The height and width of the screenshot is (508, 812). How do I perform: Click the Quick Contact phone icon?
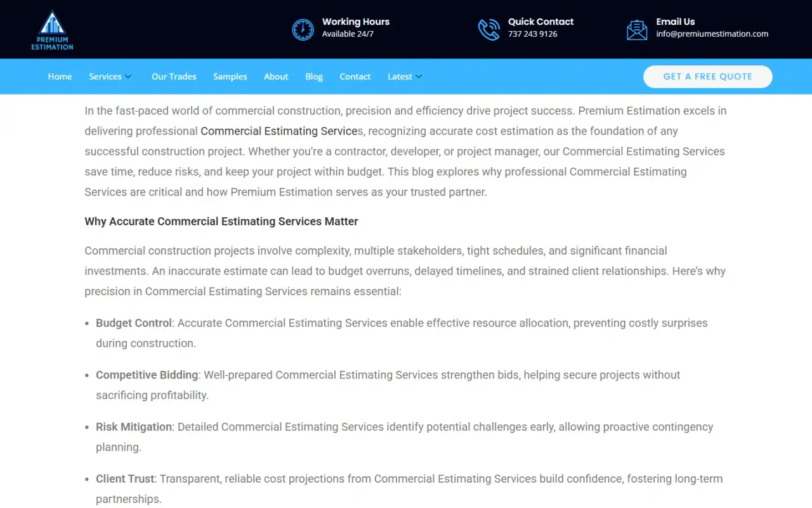click(488, 29)
